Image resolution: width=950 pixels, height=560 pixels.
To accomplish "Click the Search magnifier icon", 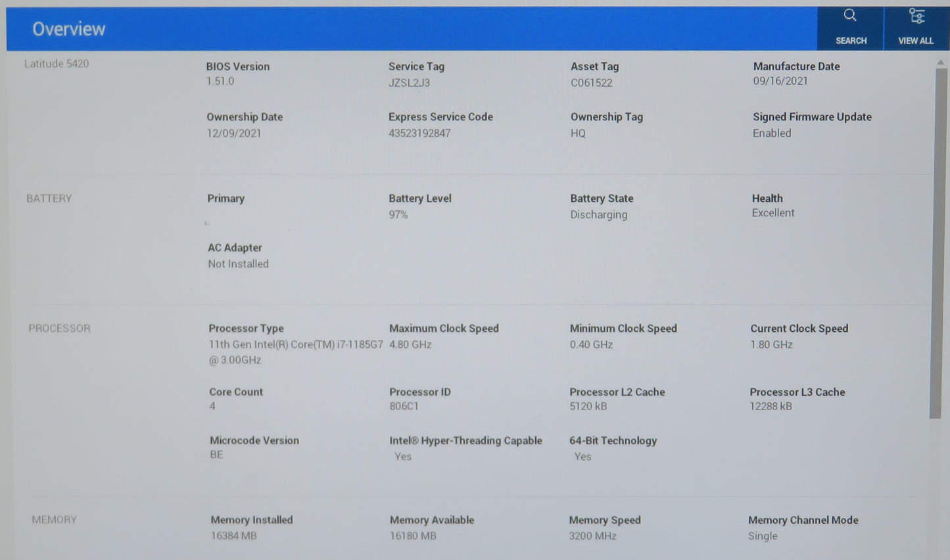I will coord(850,16).
